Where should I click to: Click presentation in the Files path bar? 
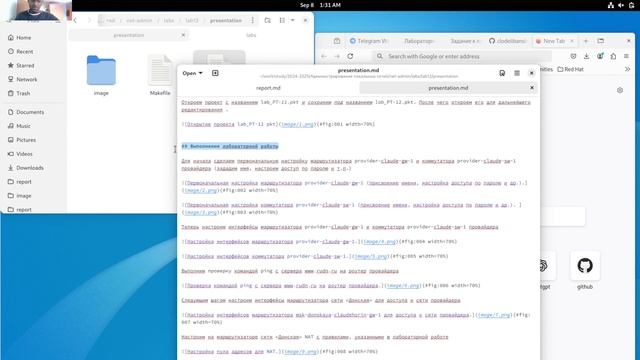[226, 20]
